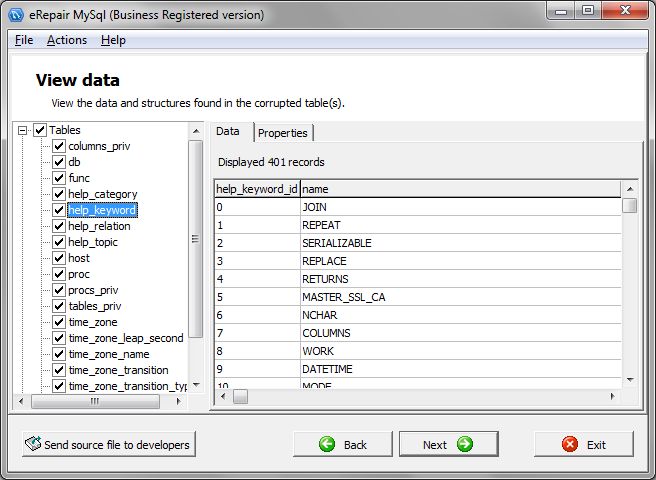This screenshot has width=656, height=480.
Task: Click the data grid scroll down arrow
Action: click(630, 380)
